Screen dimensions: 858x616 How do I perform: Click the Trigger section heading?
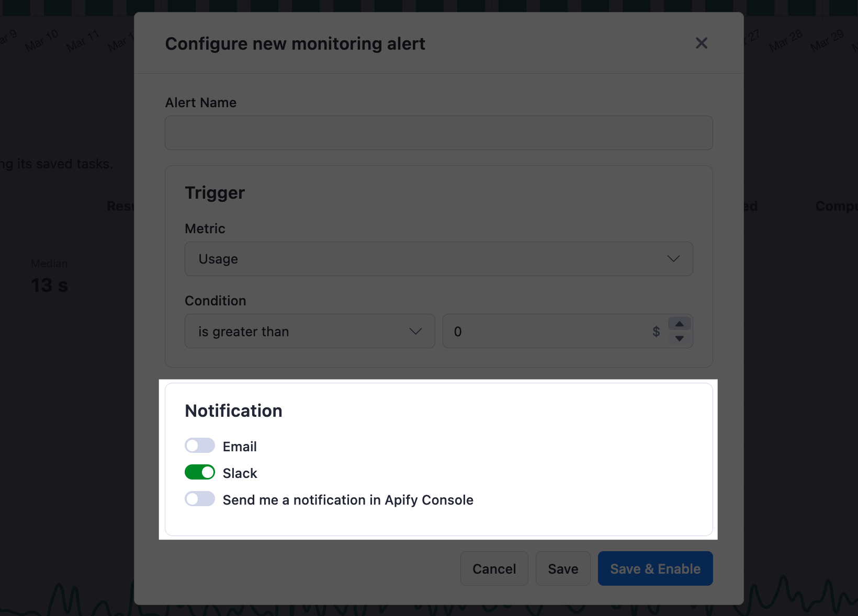tap(214, 192)
